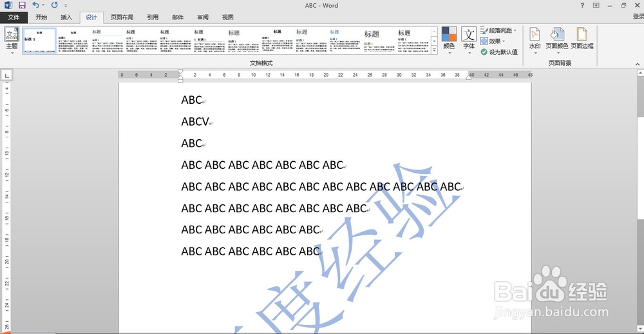644x334 pixels.
Task: Open the 页面颜色 page color picker
Action: point(557,41)
